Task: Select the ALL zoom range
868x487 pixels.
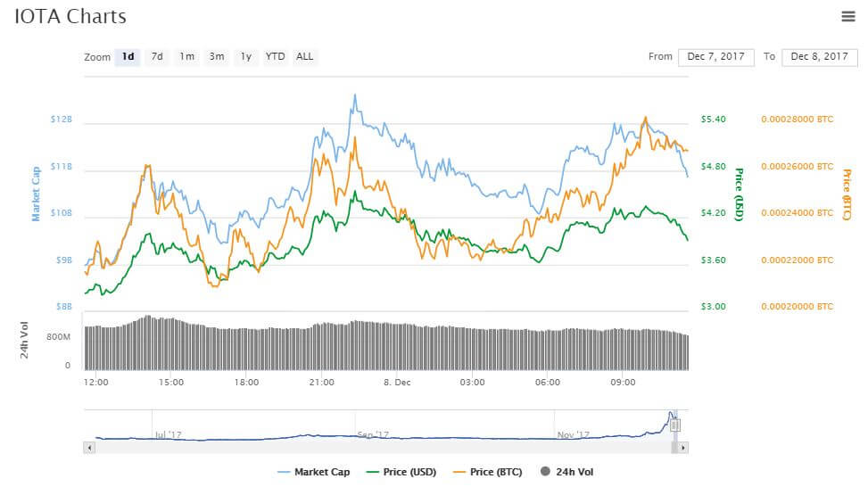Action: click(x=304, y=56)
